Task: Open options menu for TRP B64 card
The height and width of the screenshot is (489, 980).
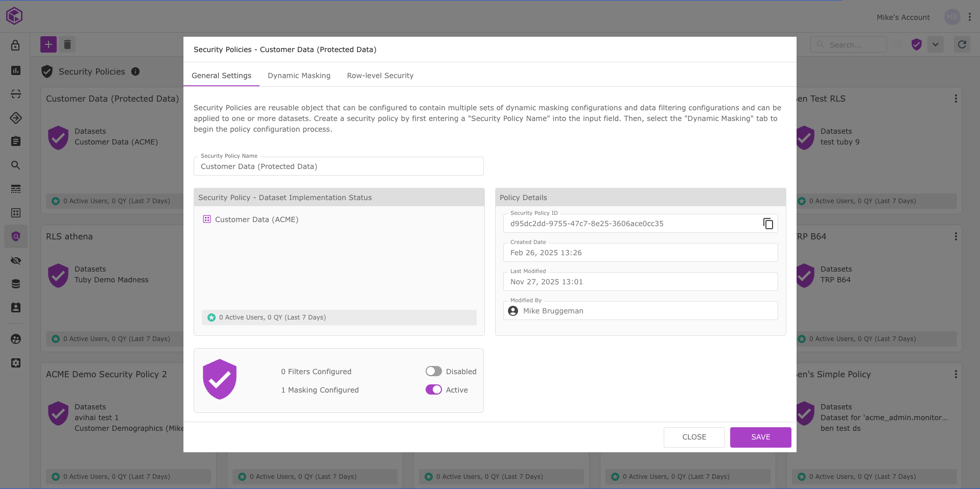Action: [956, 236]
